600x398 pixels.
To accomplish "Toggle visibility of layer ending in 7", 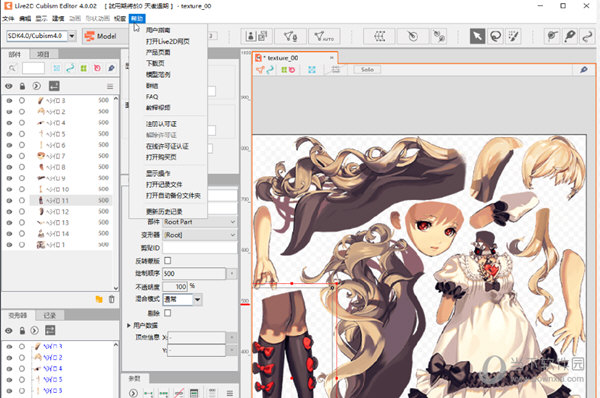I will point(9,156).
